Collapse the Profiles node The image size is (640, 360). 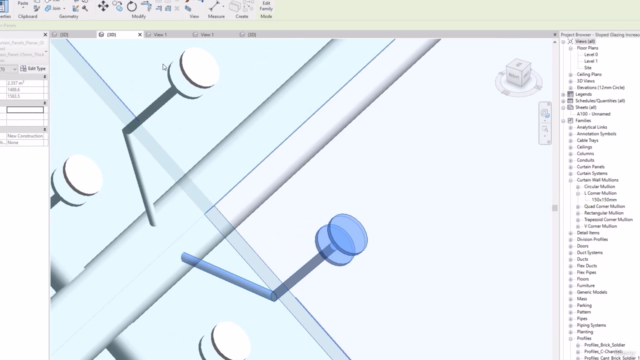571,338
